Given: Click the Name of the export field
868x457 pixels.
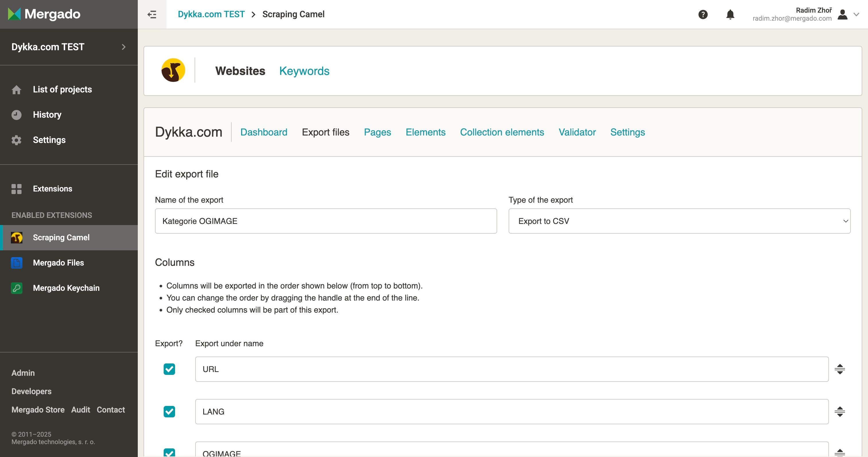Looking at the screenshot, I should pyautogui.click(x=325, y=221).
